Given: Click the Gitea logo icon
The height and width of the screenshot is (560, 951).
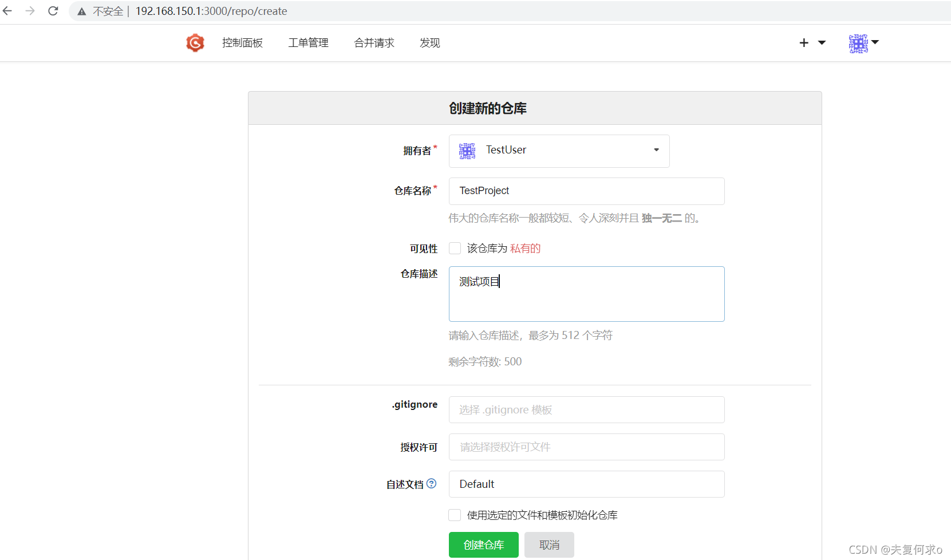Looking at the screenshot, I should click(195, 43).
